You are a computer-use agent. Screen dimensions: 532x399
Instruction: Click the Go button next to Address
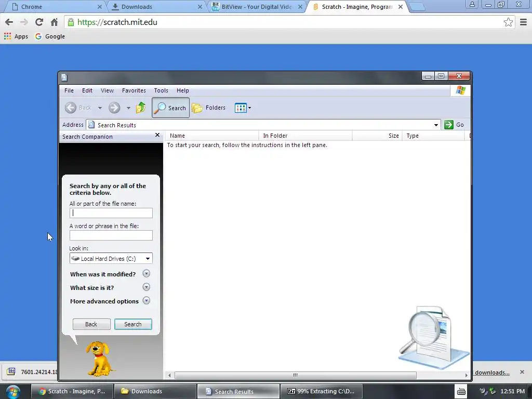coord(454,125)
